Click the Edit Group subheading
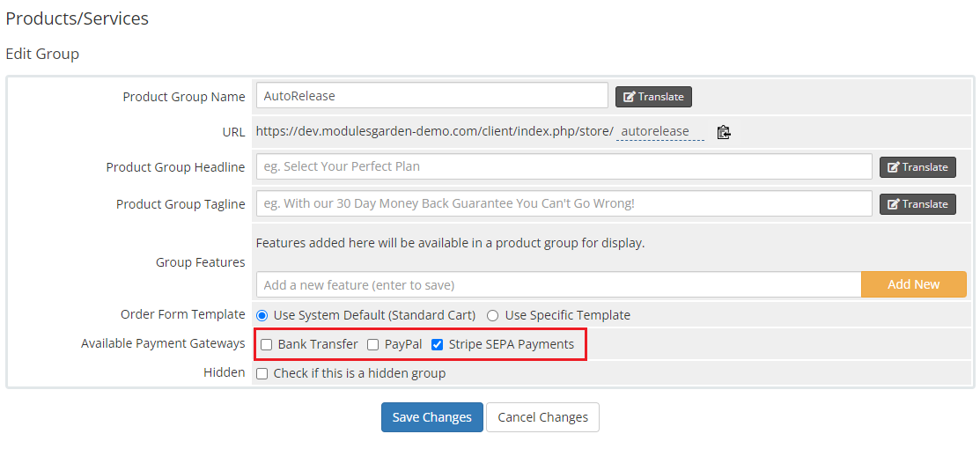The width and height of the screenshot is (980, 456). [x=42, y=54]
